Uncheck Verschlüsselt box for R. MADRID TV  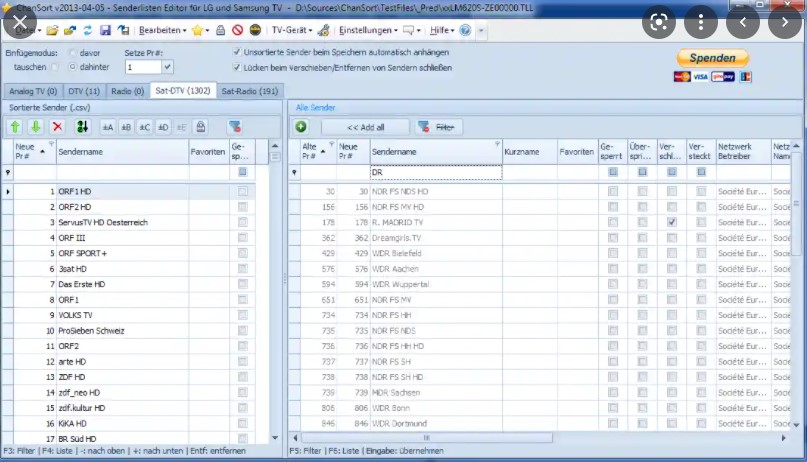[x=672, y=222]
